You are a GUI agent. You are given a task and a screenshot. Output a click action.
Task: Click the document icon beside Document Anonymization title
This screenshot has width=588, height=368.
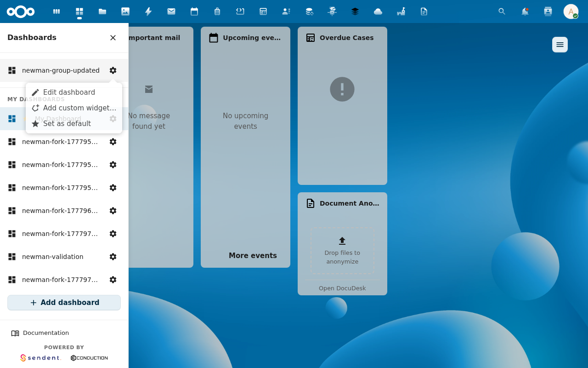pos(311,203)
